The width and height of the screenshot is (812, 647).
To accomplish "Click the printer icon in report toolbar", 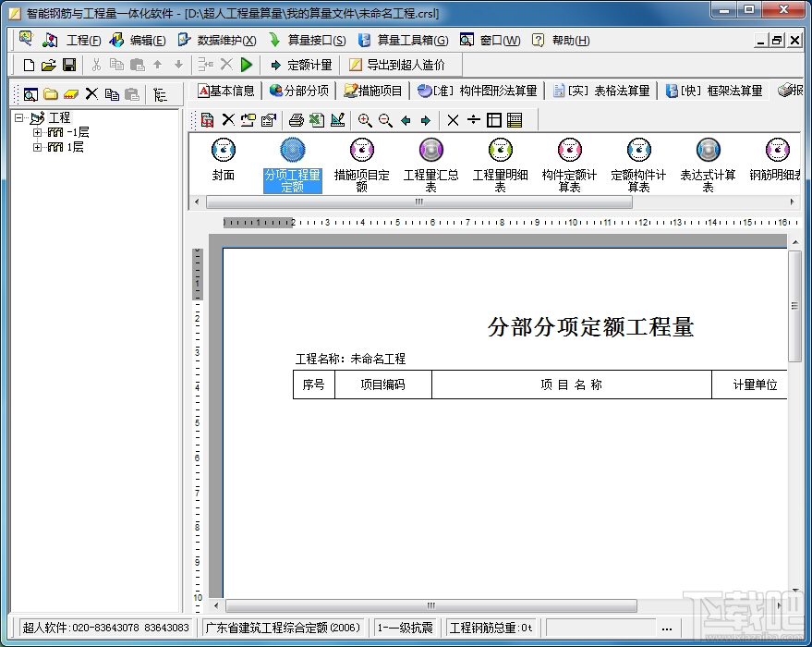I will pyautogui.click(x=297, y=120).
